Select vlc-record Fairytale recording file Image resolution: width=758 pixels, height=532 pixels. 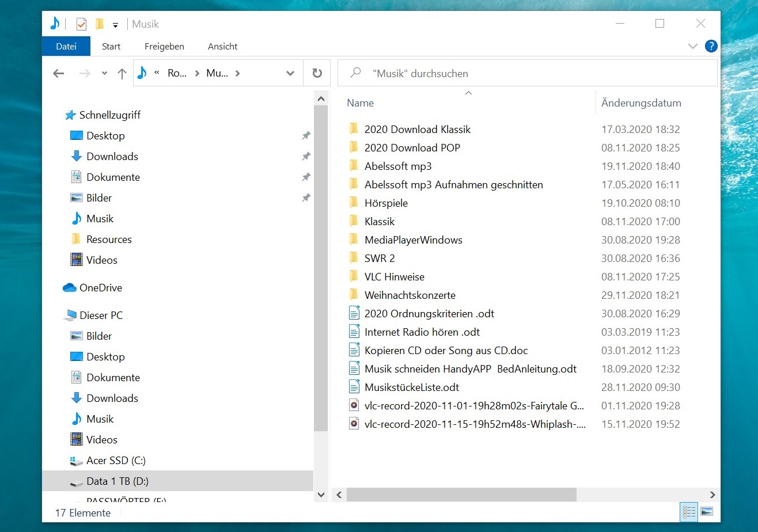475,405
